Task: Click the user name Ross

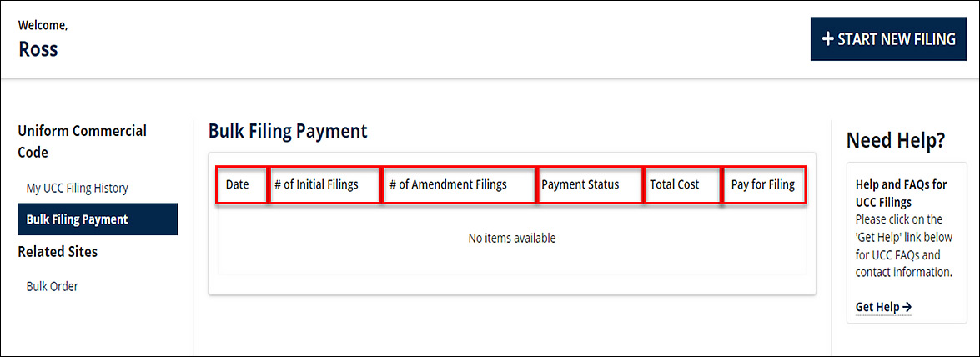Action: click(x=38, y=49)
